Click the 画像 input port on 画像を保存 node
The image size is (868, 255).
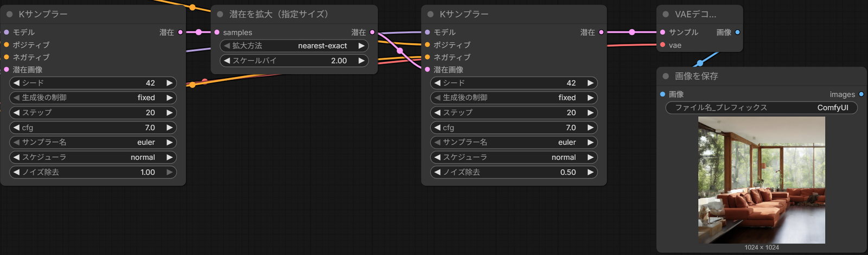click(663, 94)
